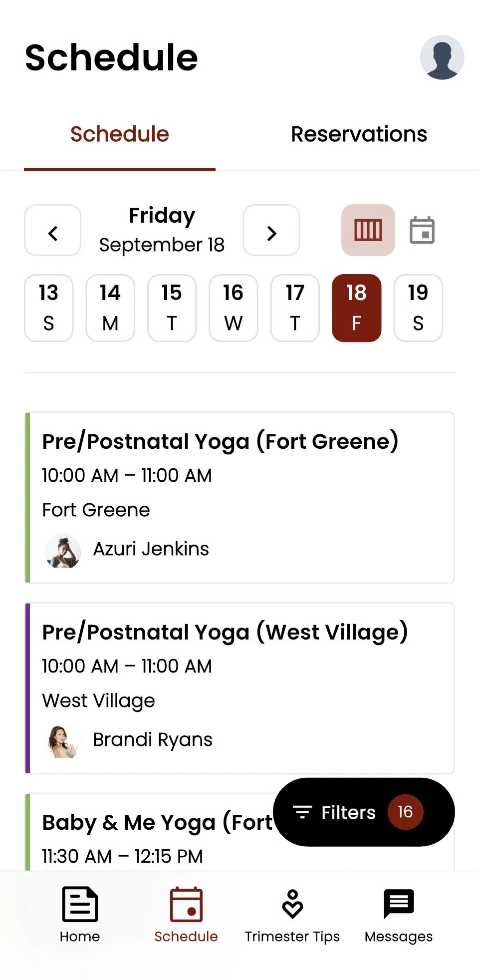Open the user profile avatar

(x=442, y=57)
